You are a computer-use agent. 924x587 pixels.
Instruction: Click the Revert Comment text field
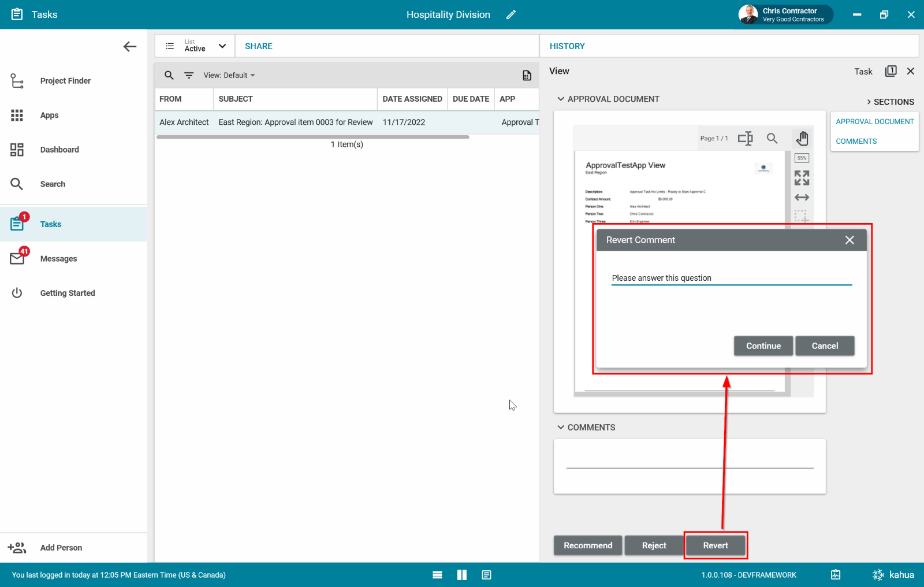tap(731, 278)
